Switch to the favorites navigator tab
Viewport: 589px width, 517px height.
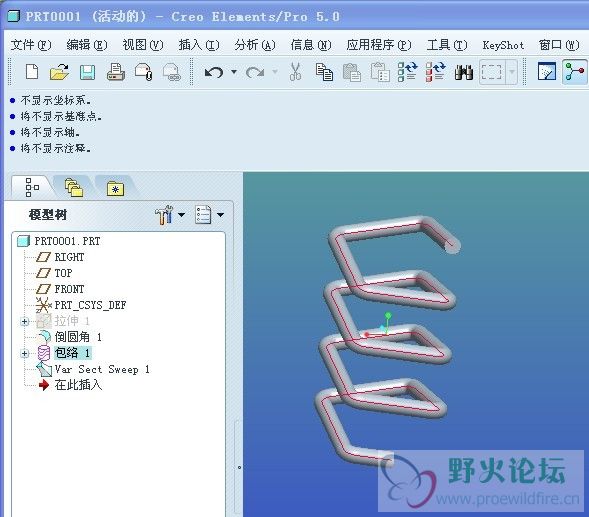(x=115, y=188)
